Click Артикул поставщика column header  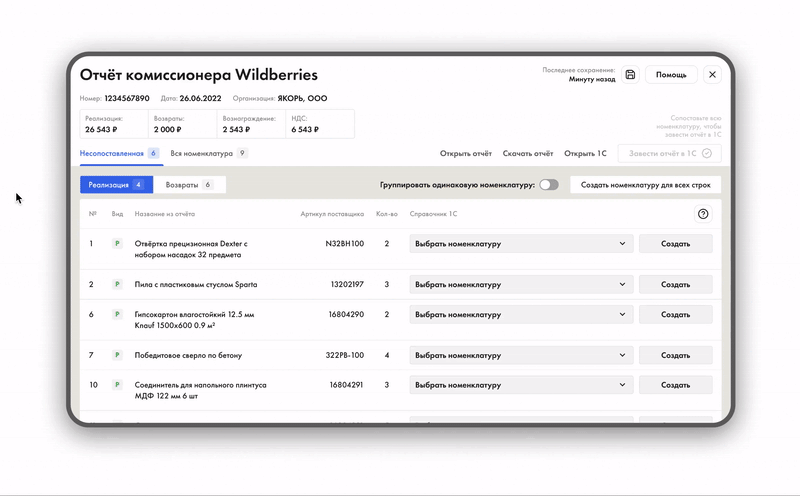[x=332, y=214]
